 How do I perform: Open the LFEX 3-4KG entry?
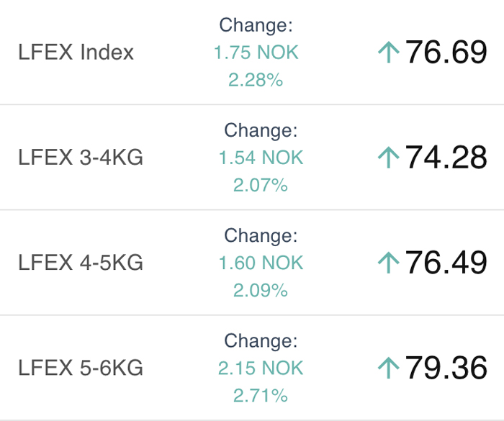(81, 158)
